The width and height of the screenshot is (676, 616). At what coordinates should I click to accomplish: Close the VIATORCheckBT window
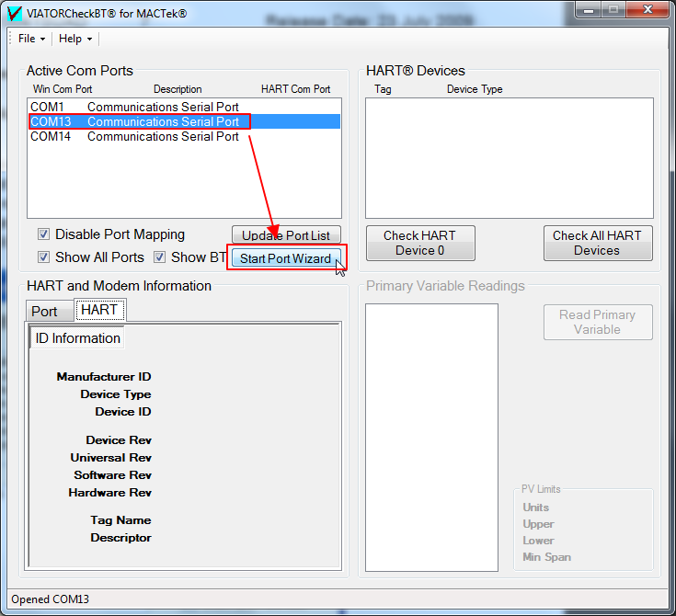point(647,9)
